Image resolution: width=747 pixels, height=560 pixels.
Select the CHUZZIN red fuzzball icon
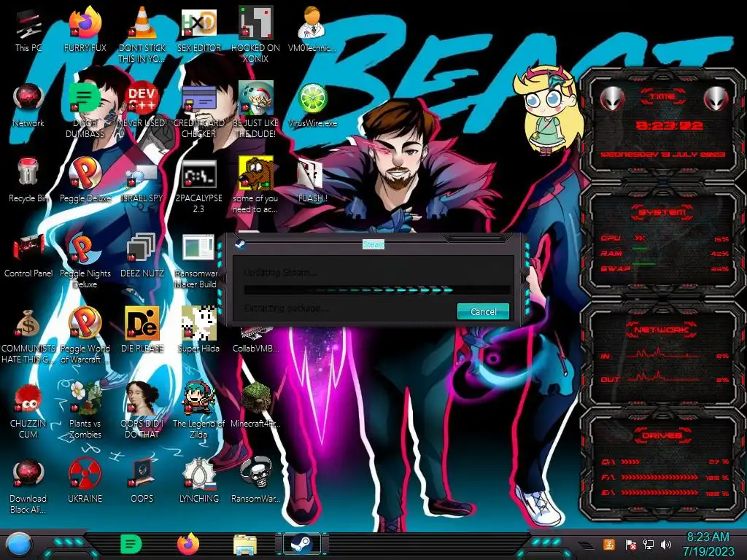28,411
